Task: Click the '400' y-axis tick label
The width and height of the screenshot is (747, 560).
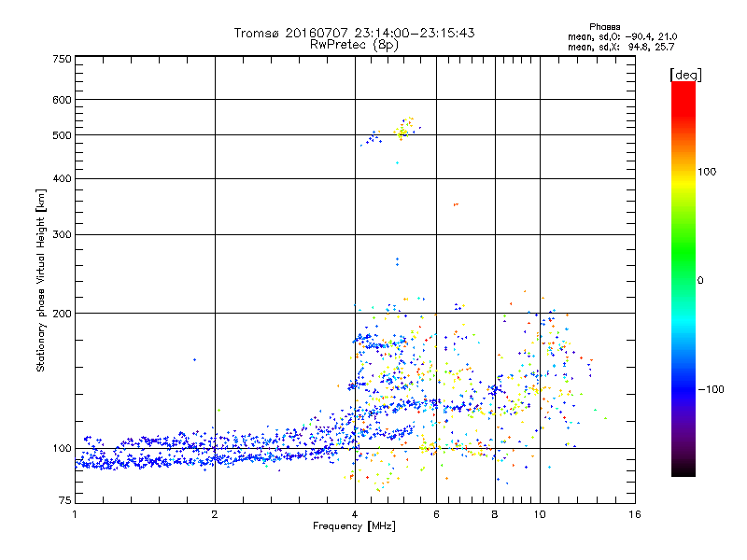Action: 62,178
